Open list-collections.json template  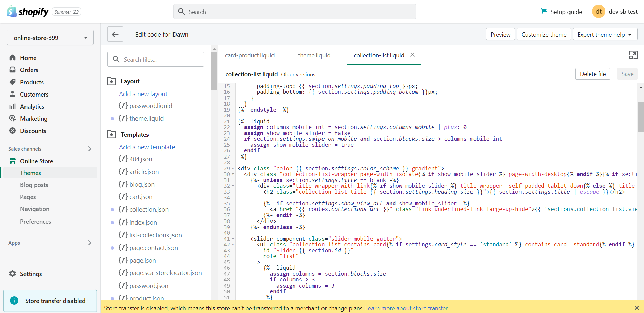[155, 235]
